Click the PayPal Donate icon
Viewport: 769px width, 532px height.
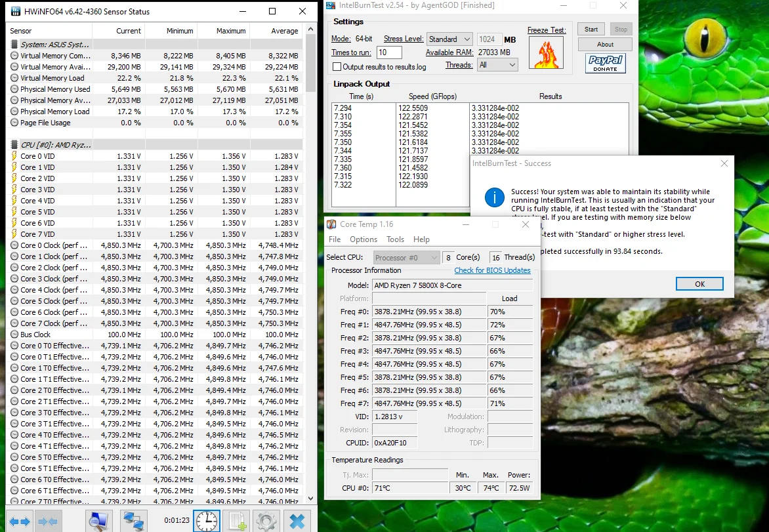coord(605,63)
